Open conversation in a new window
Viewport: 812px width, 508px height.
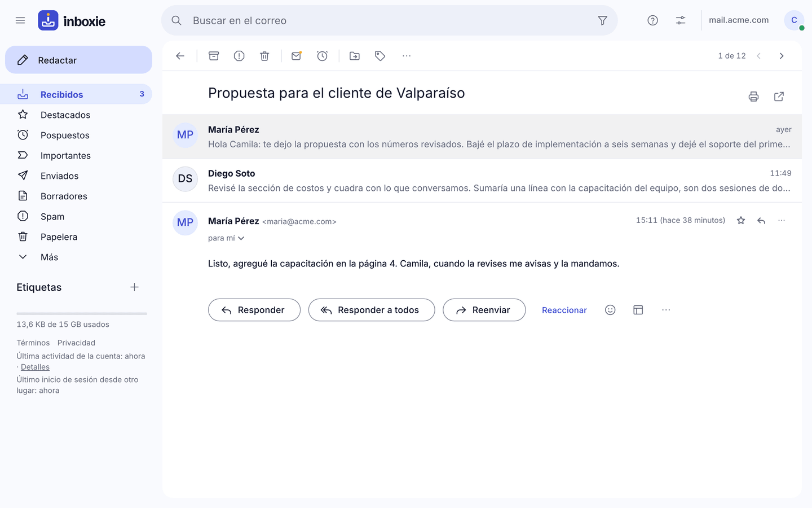[779, 97]
